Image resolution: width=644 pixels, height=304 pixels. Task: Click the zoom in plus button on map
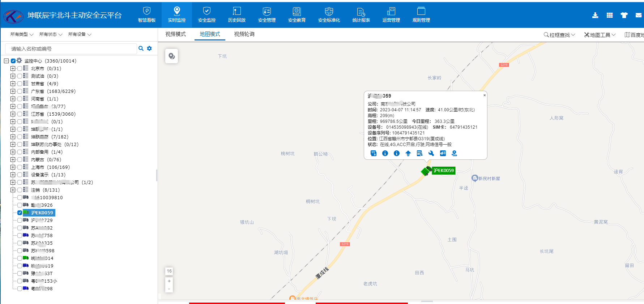tap(169, 281)
